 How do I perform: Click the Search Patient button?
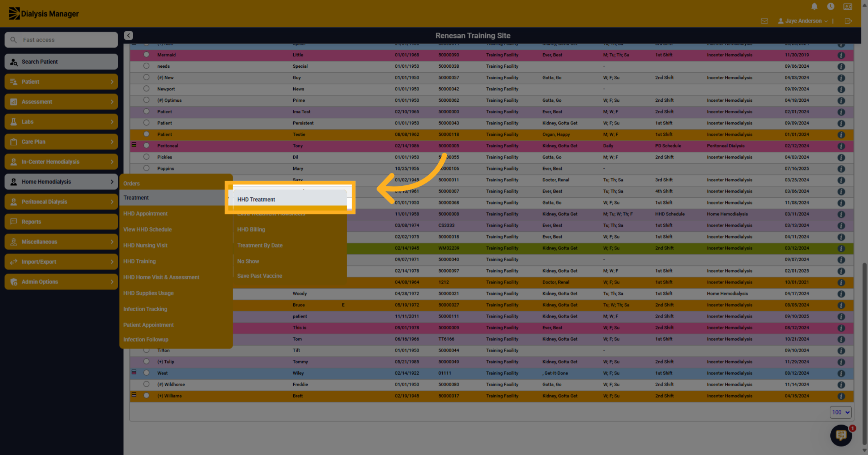coord(61,62)
